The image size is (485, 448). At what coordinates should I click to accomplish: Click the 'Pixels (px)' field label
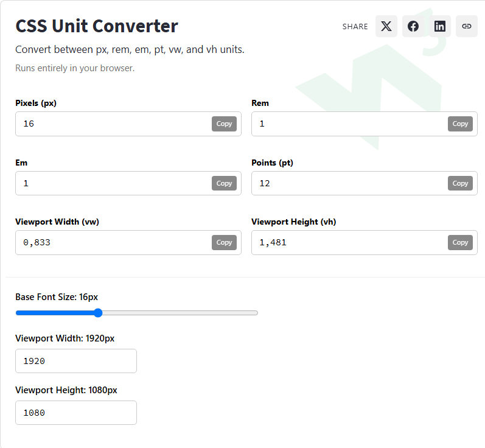coord(36,103)
